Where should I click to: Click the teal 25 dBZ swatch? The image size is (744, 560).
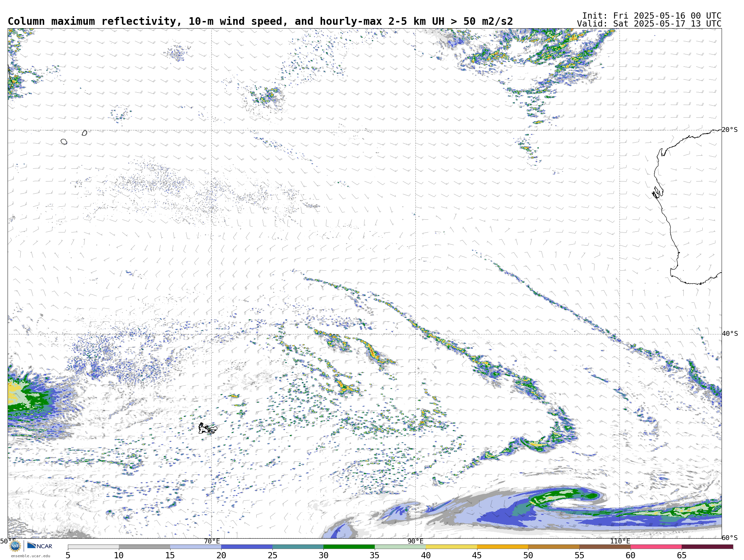point(298,547)
